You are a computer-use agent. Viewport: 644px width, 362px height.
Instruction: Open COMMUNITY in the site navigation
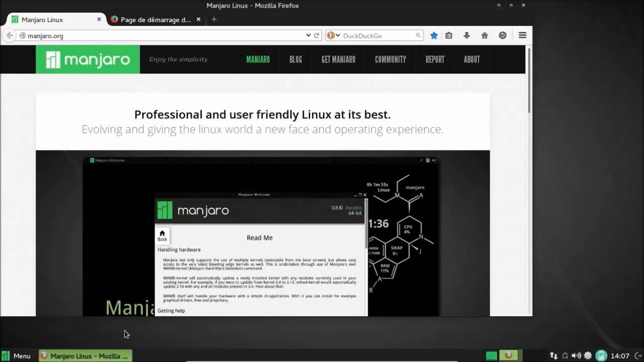(390, 59)
